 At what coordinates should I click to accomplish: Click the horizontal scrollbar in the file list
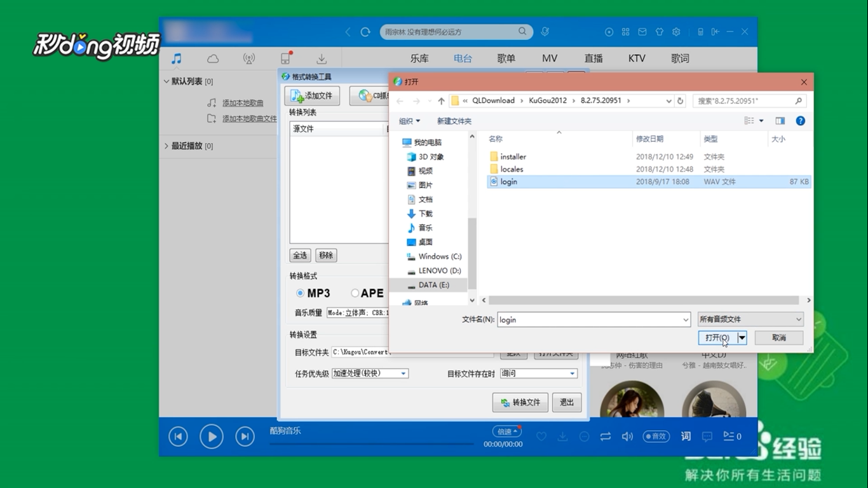pos(644,300)
